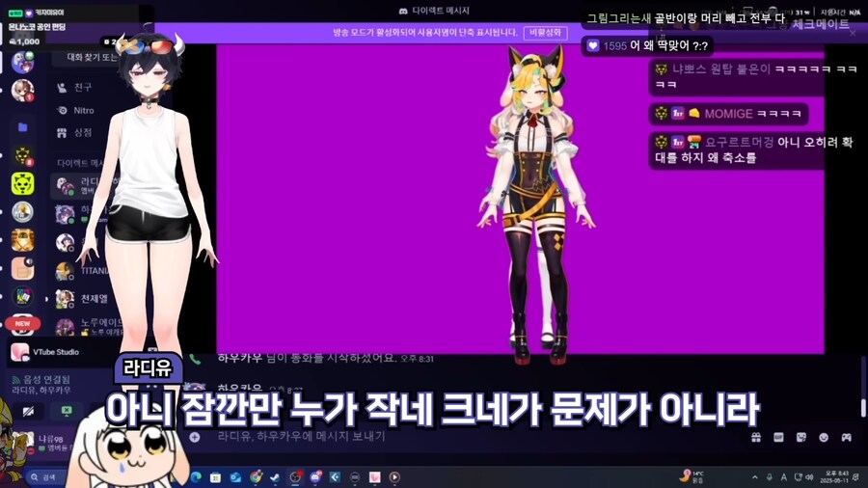Select the server icon with red NEW badge
This screenshot has width=868, height=488.
click(23, 325)
